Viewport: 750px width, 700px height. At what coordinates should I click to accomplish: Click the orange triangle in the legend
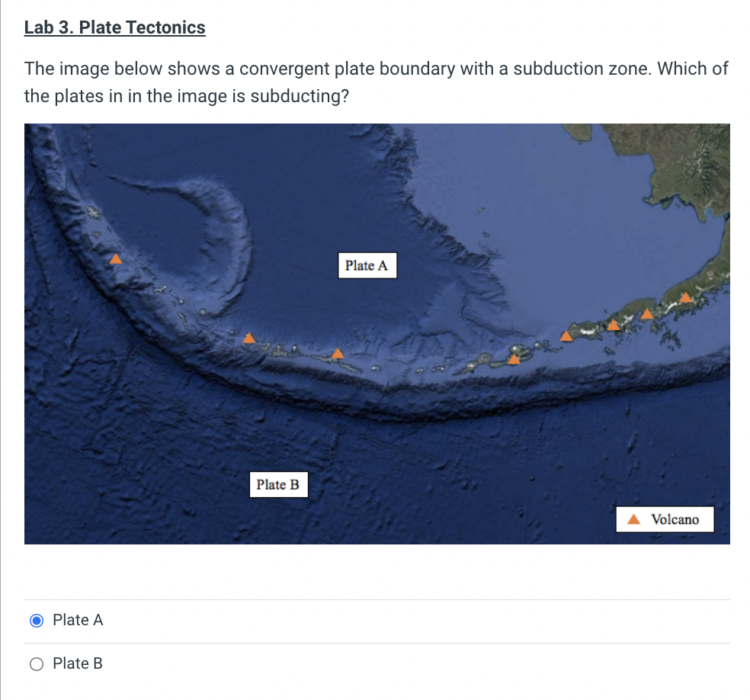634,519
